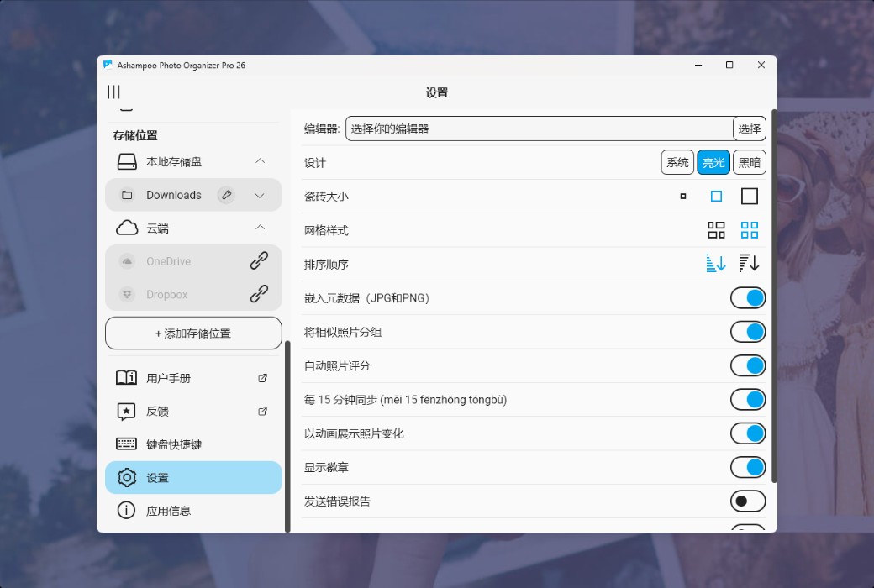Enable 发送错误报告
The width and height of the screenshot is (874, 588).
(748, 501)
